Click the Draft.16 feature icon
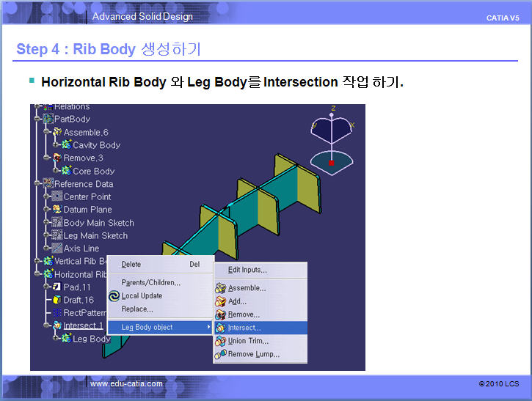The width and height of the screenshot is (532, 401). point(57,300)
